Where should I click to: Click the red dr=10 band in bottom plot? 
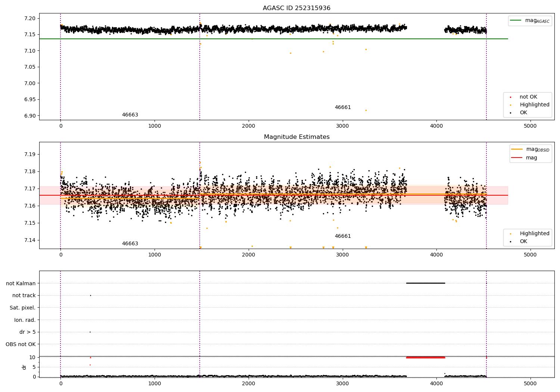426,358
